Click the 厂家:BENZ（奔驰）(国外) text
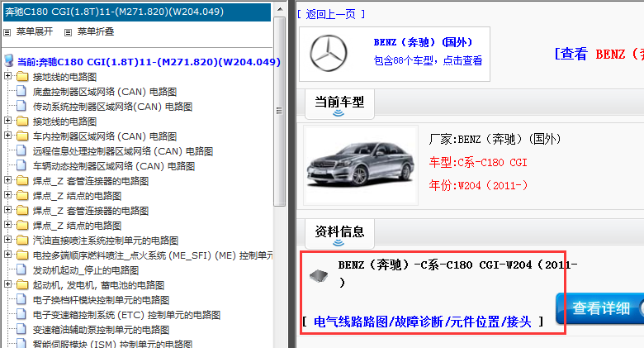644x348 pixels. pos(495,140)
